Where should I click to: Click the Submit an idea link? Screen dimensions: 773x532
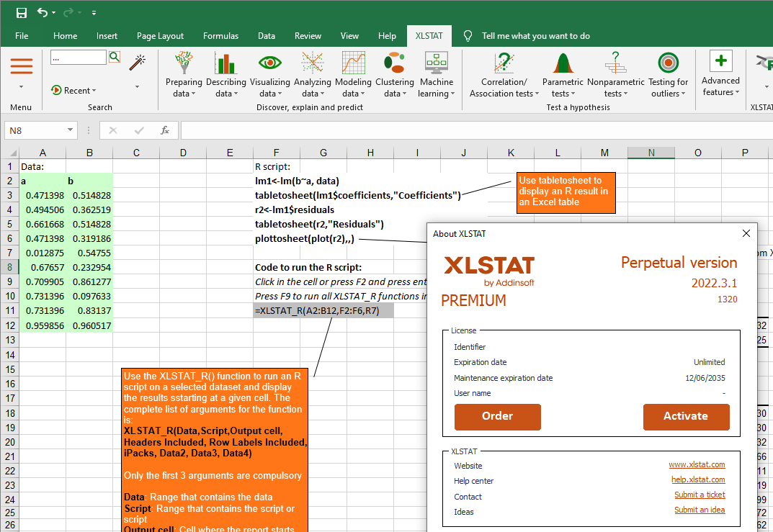[x=700, y=510]
